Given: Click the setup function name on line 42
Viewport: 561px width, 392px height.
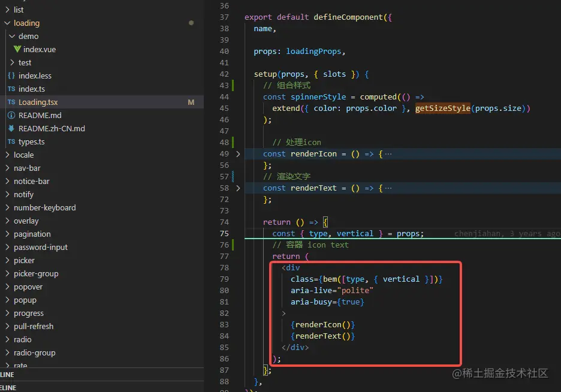Looking at the screenshot, I should pos(265,74).
